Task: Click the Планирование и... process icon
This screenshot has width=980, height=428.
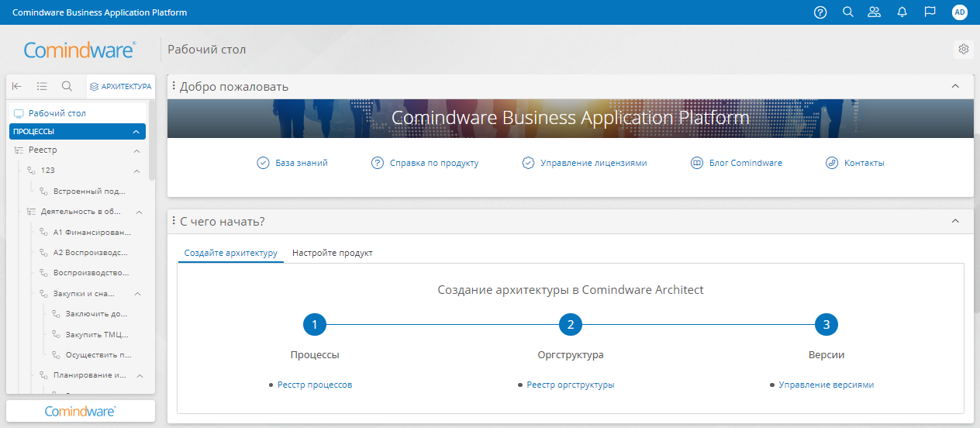Action: 45,376
